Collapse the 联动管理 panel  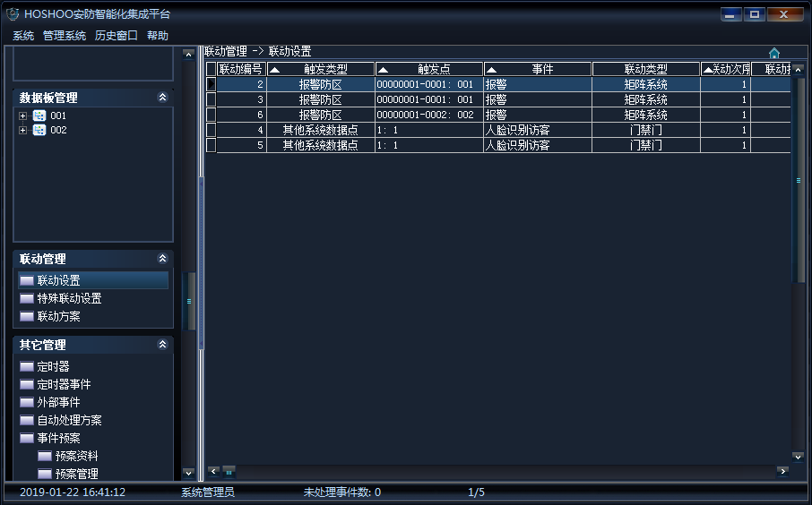pos(162,259)
